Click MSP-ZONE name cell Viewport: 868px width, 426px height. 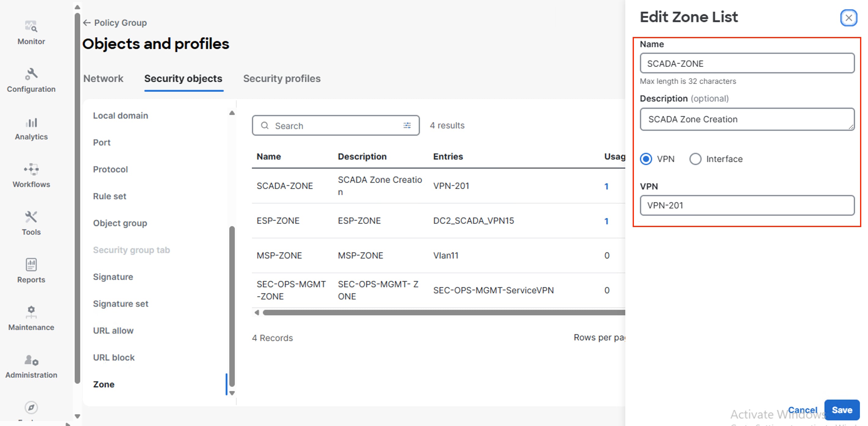click(x=279, y=255)
